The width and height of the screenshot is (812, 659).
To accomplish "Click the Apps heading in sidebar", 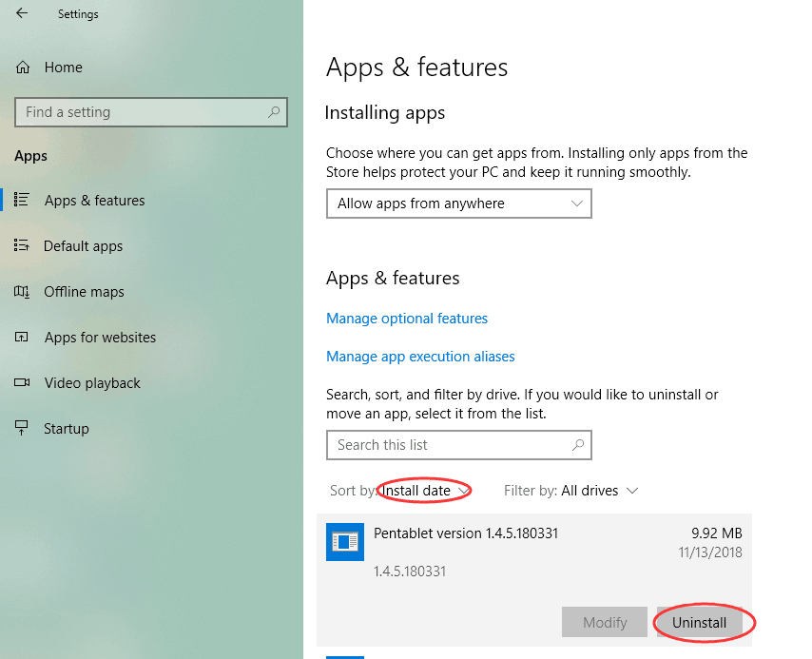I will [30, 156].
